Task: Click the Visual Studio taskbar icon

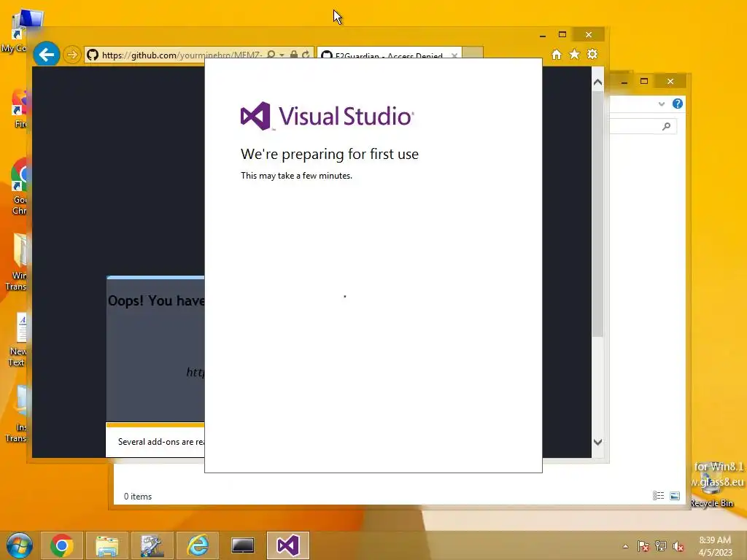Action: pyautogui.click(x=287, y=545)
